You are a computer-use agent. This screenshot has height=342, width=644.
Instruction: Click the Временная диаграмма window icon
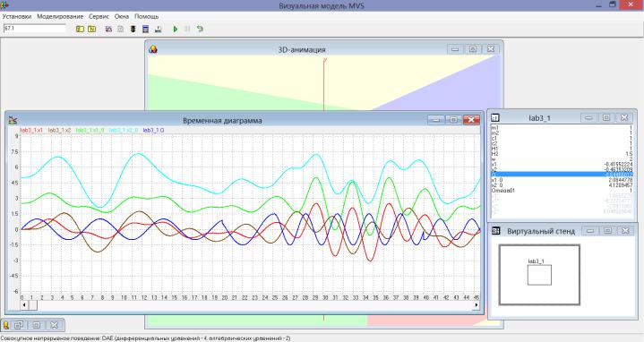tap(13, 120)
